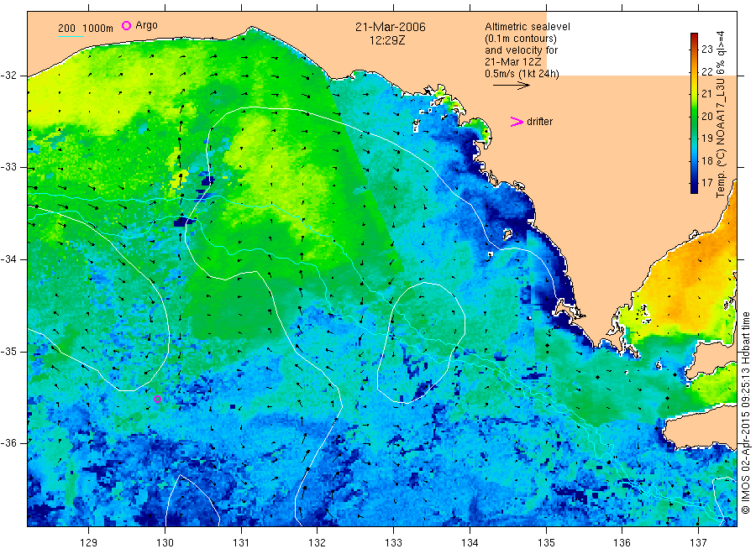The image size is (756, 554).
Task: Click the '21-Mar 12Z' text
Action: point(513,61)
